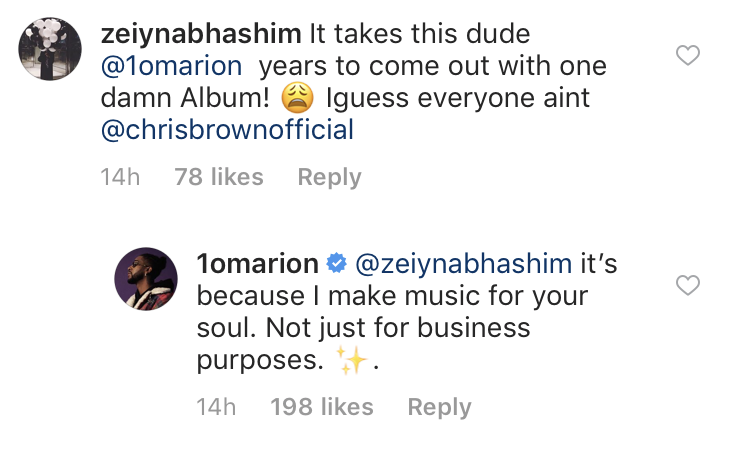Like 1omarion's reply with the heart icon
The image size is (742, 454).
point(687,287)
